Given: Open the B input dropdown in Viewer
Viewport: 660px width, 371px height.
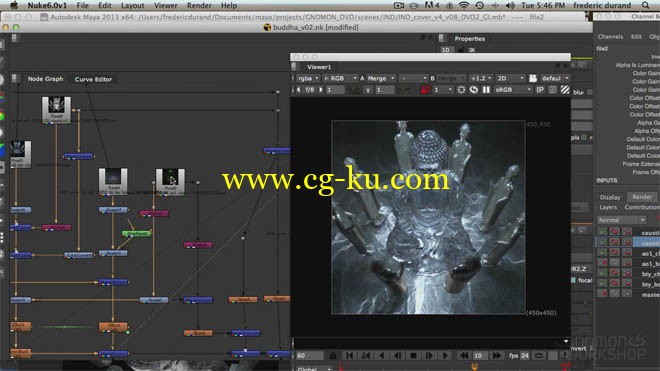Looking at the screenshot, I should pyautogui.click(x=451, y=78).
